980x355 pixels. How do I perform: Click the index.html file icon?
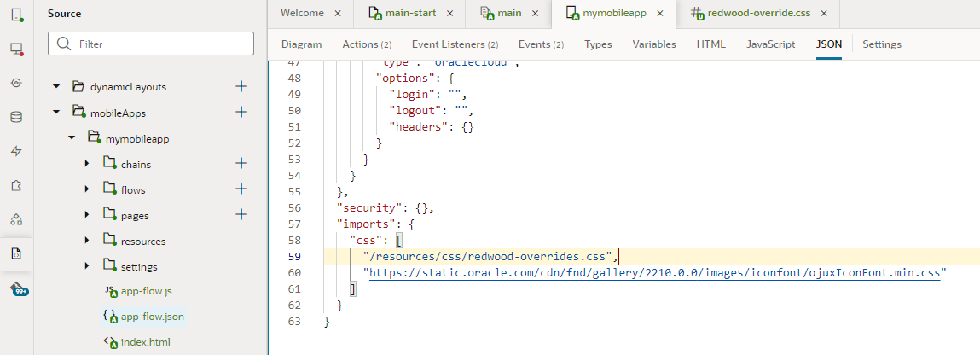pos(111,342)
